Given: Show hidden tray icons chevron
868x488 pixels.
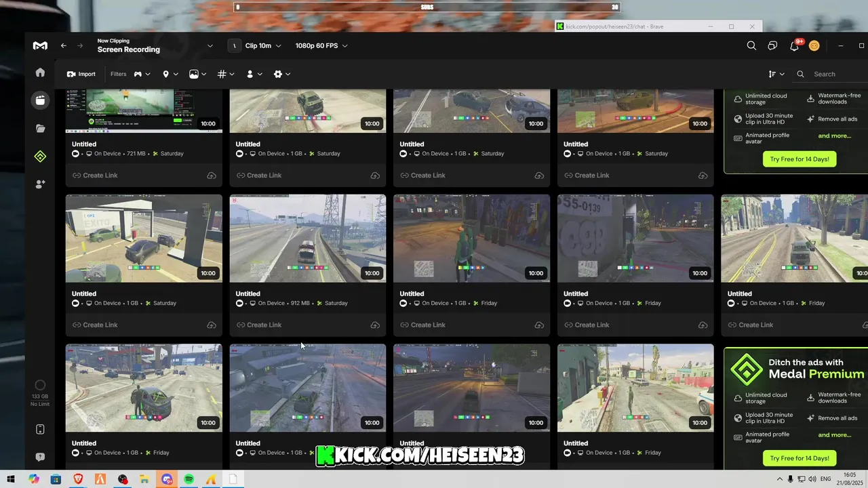Looking at the screenshot, I should click(x=779, y=479).
